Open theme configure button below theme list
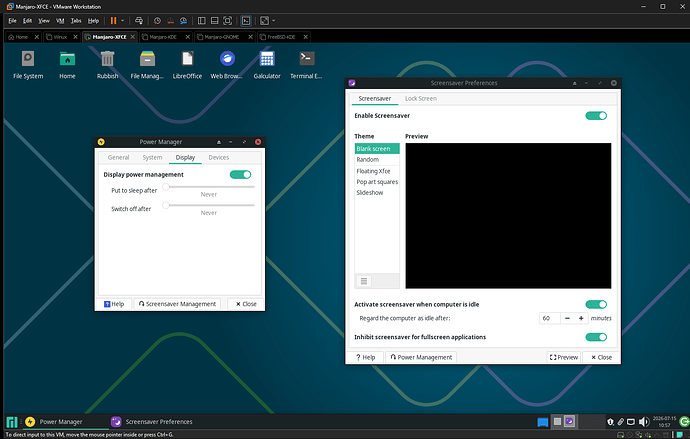The image size is (690, 439). tap(364, 281)
